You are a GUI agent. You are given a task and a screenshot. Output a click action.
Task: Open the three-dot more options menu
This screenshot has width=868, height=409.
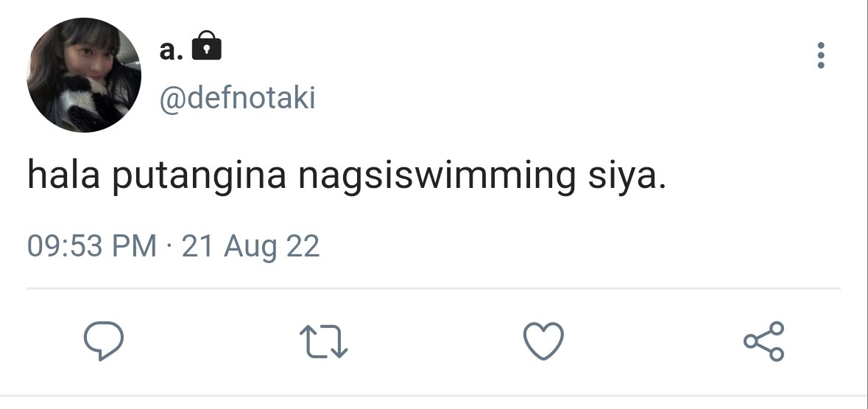[820, 55]
